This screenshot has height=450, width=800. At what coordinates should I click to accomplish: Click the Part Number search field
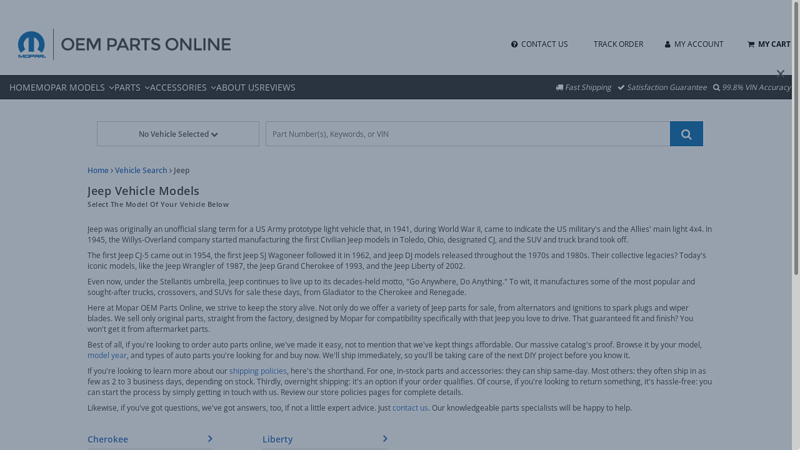467,134
